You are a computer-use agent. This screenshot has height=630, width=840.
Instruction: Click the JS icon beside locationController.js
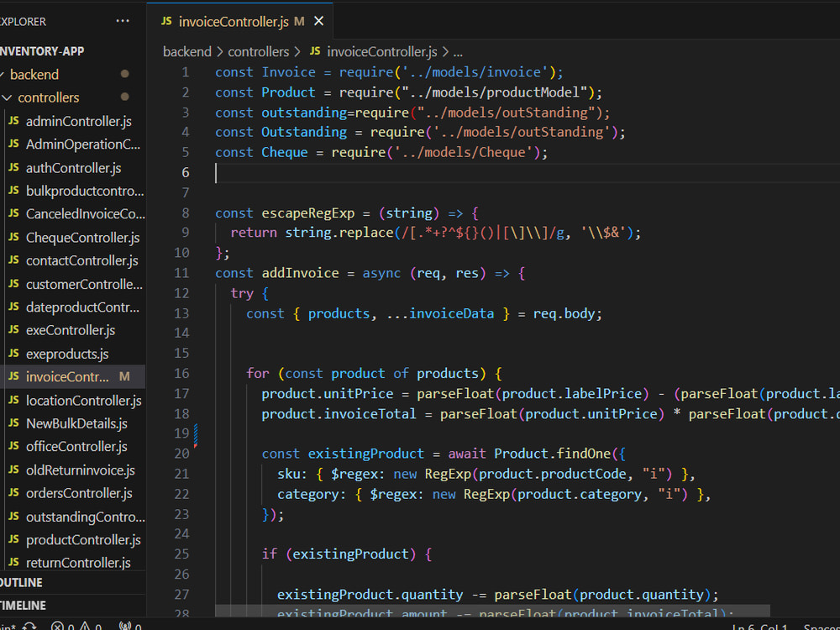pos(14,400)
